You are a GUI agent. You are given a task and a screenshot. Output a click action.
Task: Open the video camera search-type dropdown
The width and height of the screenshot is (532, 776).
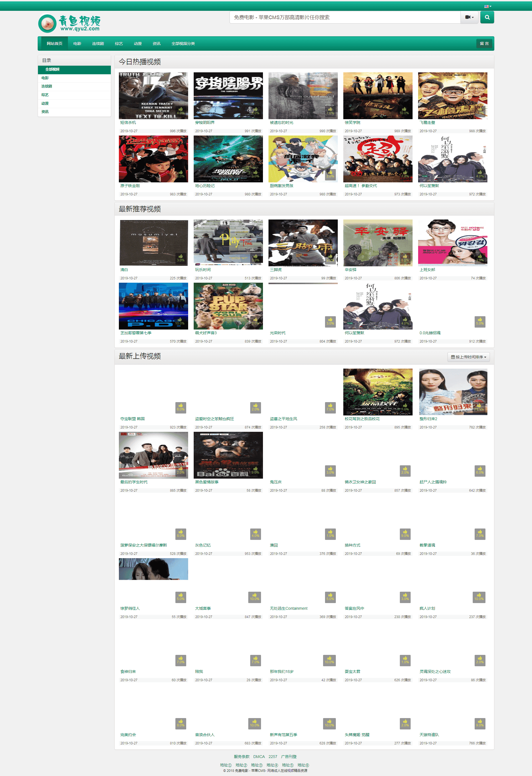click(x=469, y=17)
